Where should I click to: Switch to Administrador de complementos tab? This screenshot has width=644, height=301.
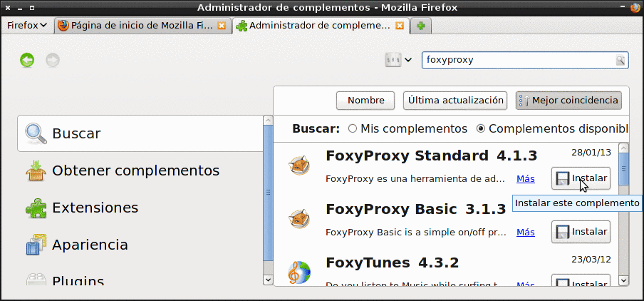tap(320, 26)
